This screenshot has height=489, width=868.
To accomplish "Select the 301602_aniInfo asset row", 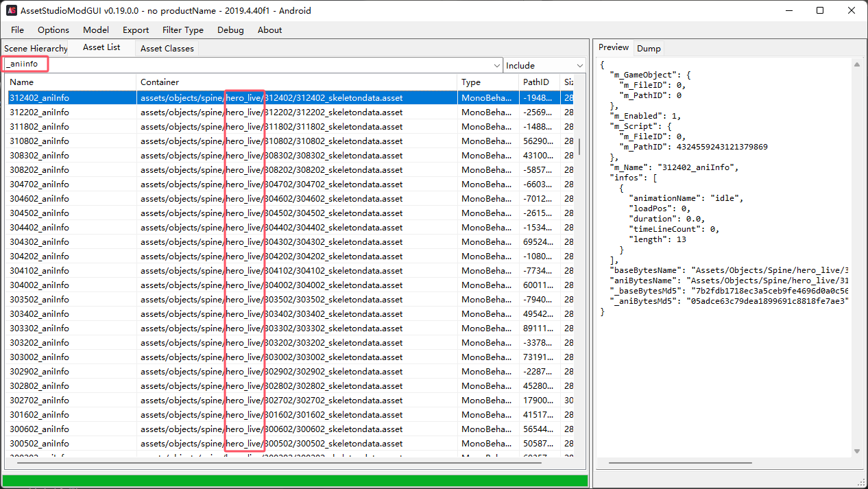I will click(290, 414).
